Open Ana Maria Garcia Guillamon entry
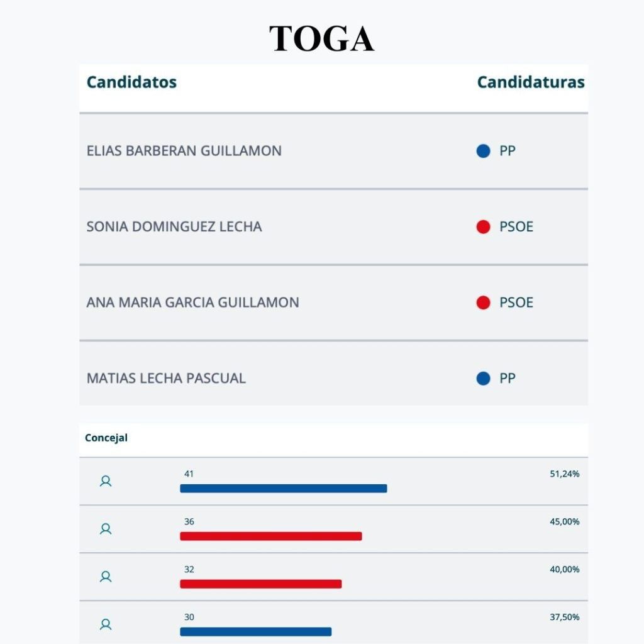The height and width of the screenshot is (644, 644). tap(192, 303)
